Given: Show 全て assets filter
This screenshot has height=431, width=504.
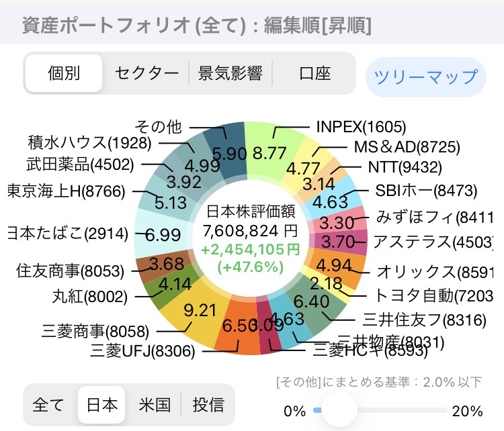Looking at the screenshot, I should 49,405.
